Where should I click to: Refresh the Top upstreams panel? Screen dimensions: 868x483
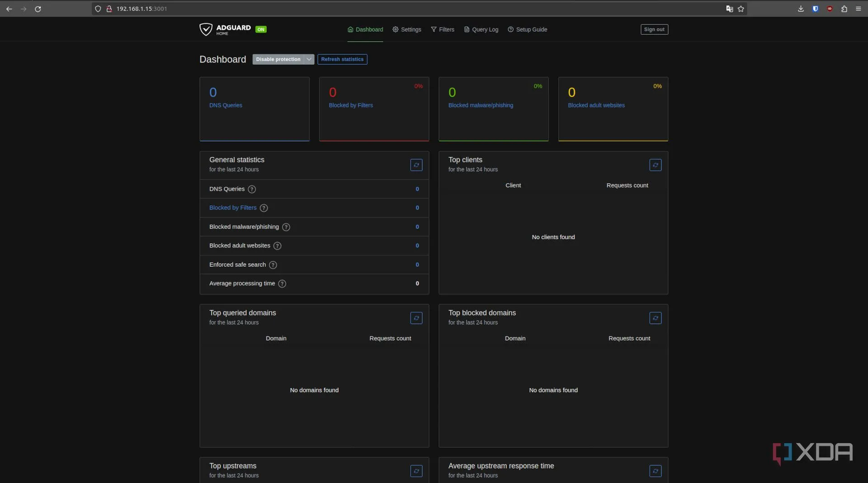tap(416, 471)
